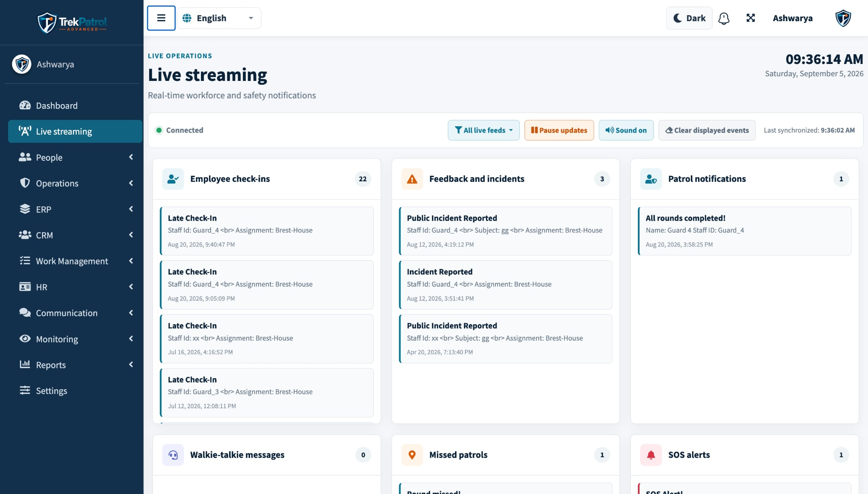Open the Communication sidebar section
Viewport: 868px width, 494px height.
pyautogui.click(x=75, y=313)
